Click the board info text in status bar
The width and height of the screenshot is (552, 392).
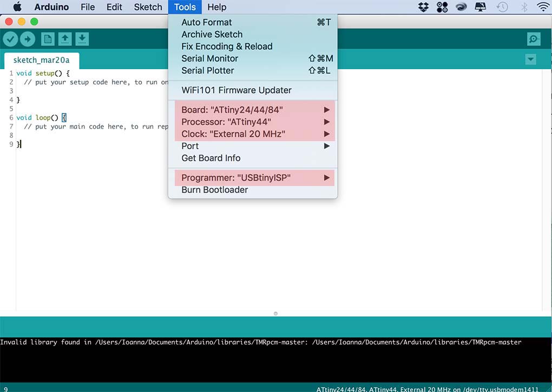pos(427,389)
